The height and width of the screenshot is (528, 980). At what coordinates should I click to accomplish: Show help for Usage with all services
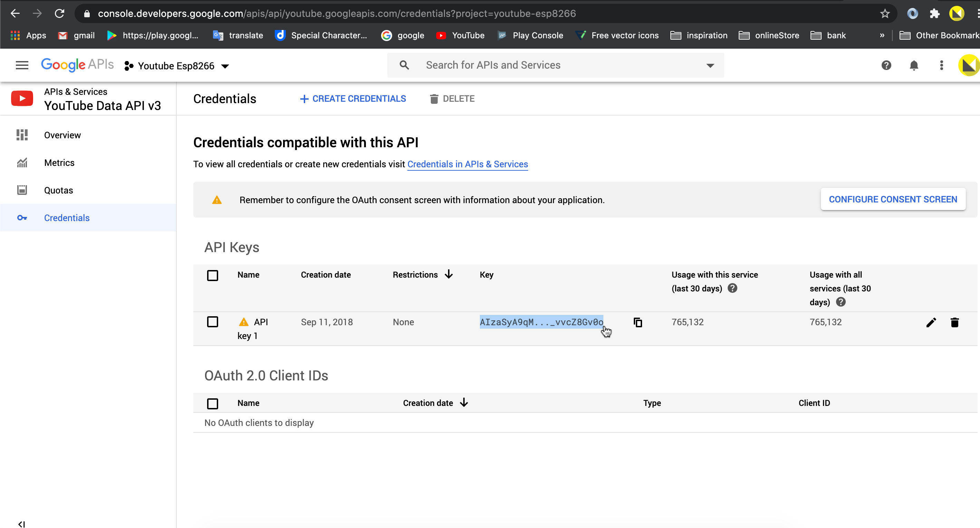coord(841,302)
